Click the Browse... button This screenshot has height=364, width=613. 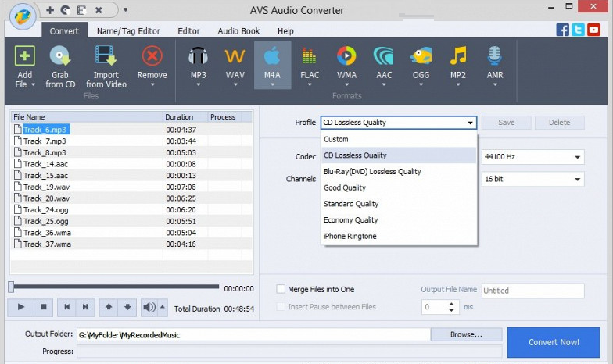pyautogui.click(x=466, y=334)
